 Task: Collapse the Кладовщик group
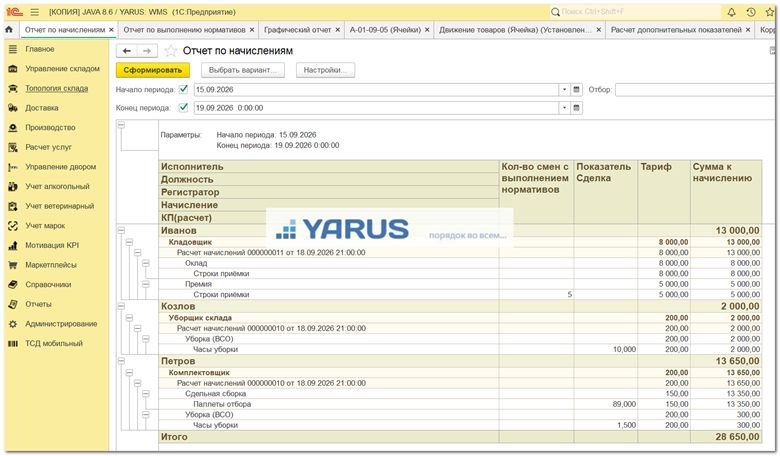pyautogui.click(x=129, y=242)
